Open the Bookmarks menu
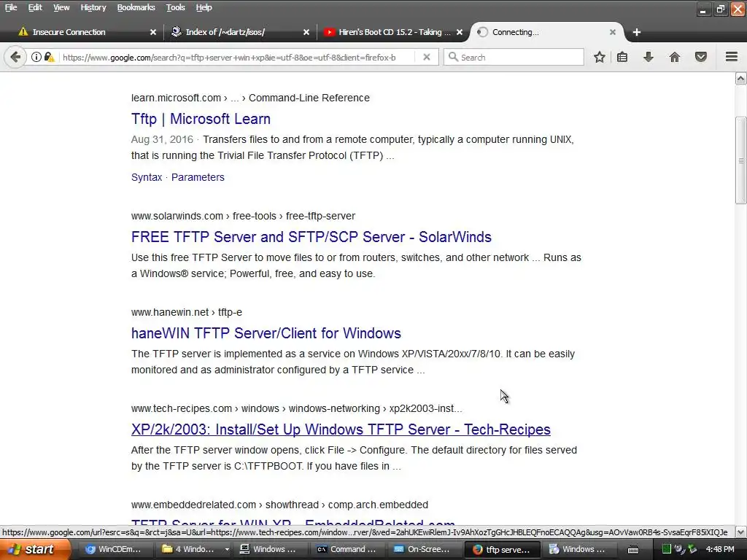The height and width of the screenshot is (560, 747). coord(136,7)
